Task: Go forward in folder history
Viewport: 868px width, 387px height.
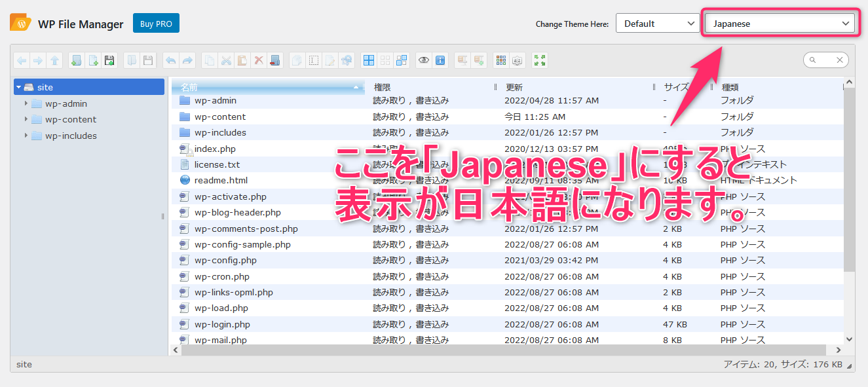Action: pyautogui.click(x=38, y=60)
